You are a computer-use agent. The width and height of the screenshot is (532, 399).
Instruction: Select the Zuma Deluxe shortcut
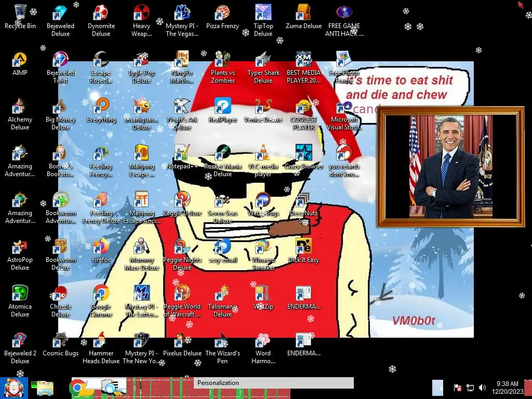[x=303, y=17]
